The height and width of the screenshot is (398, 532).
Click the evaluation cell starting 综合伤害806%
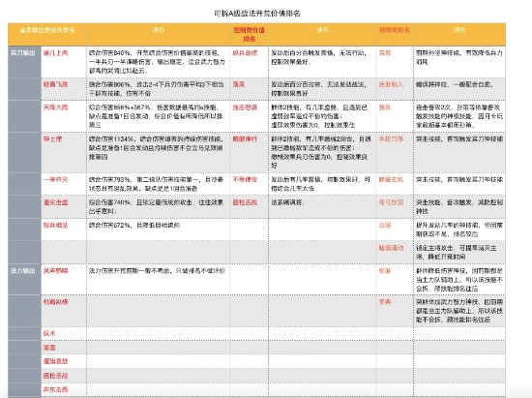click(158, 89)
